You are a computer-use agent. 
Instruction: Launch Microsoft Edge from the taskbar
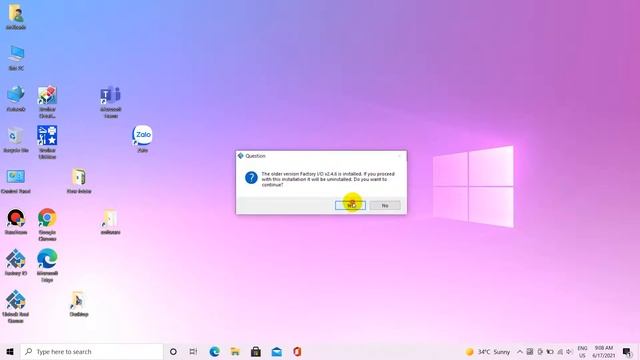(x=214, y=351)
